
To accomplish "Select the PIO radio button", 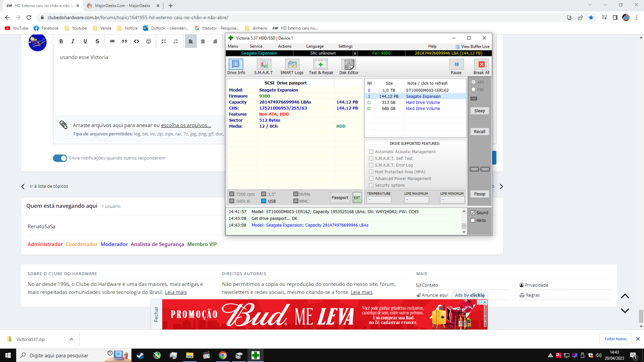I will (474, 89).
